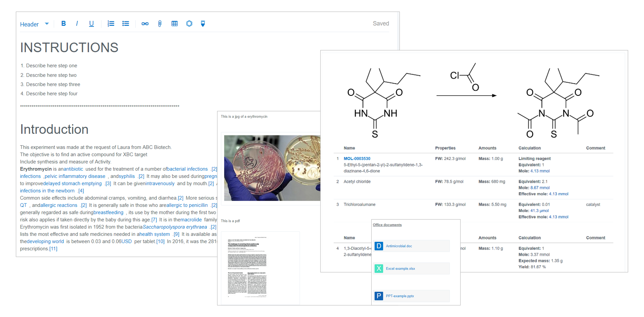Click the Introduction heading
The height and width of the screenshot is (317, 644).
pos(54,129)
